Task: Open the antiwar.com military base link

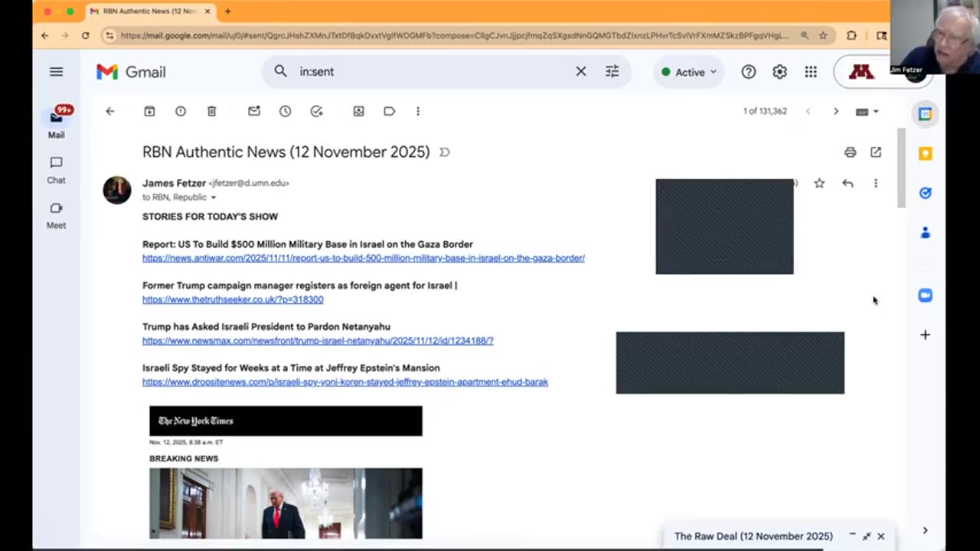Action: point(364,258)
